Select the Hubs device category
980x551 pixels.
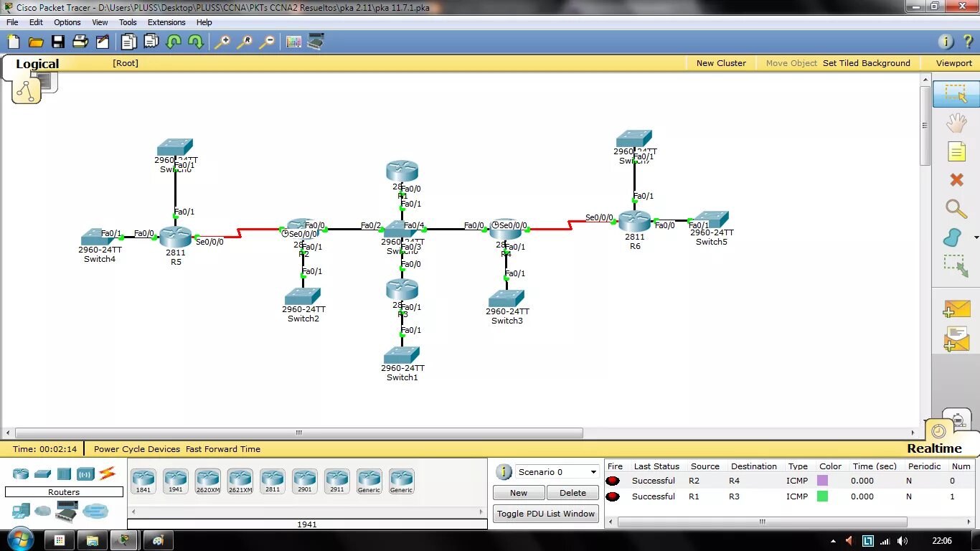click(65, 474)
